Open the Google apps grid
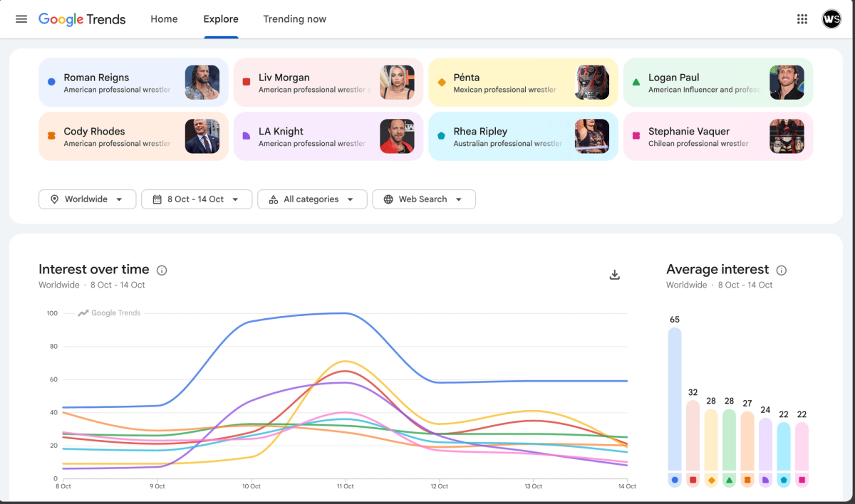 (x=802, y=19)
